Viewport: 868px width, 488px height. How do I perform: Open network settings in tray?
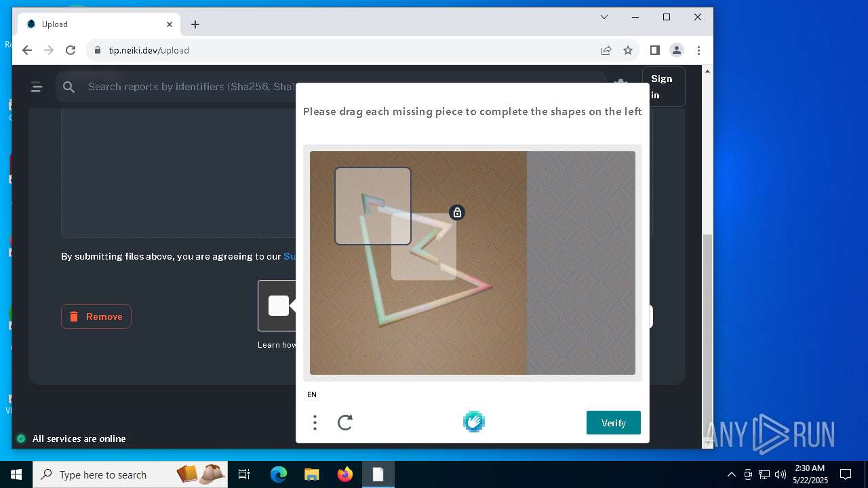pos(764,474)
